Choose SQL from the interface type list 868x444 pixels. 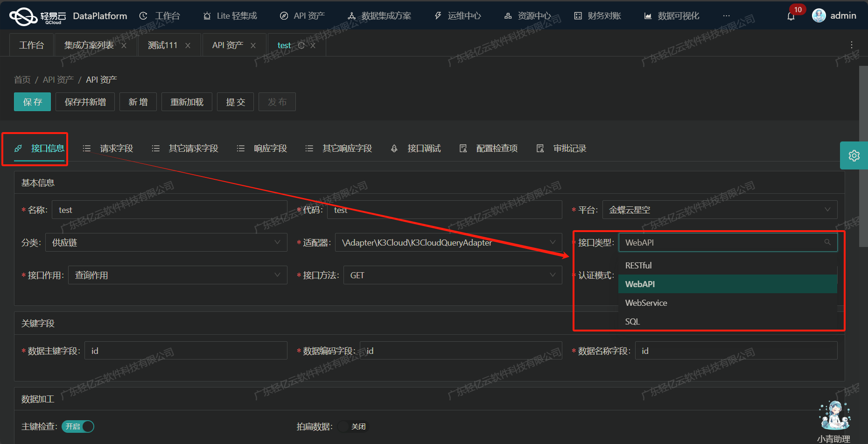coord(728,321)
